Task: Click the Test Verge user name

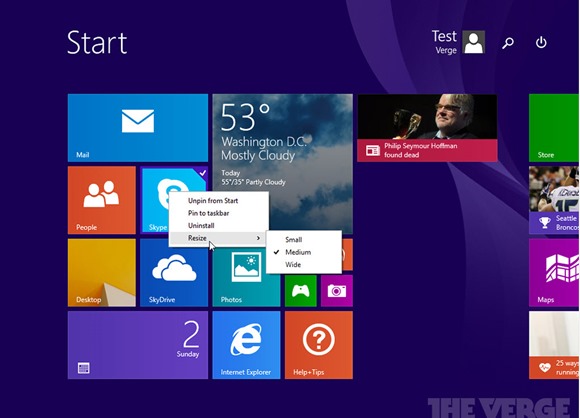Action: [444, 42]
